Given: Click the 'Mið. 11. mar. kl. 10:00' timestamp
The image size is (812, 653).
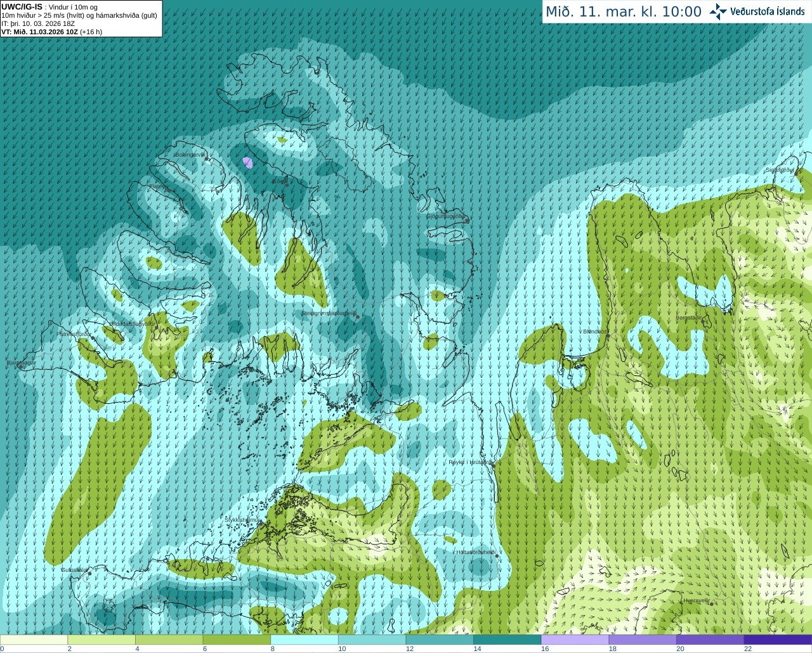Looking at the screenshot, I should pyautogui.click(x=624, y=12).
